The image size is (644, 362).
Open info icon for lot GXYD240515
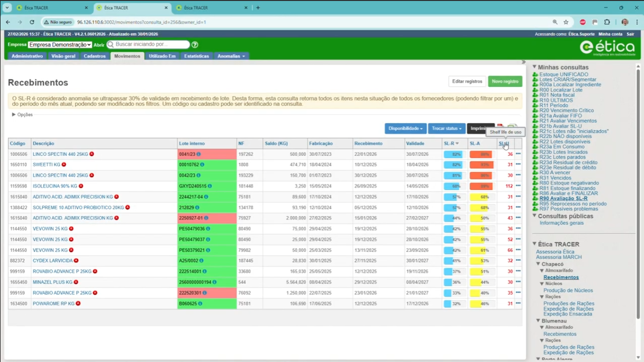tap(210, 186)
